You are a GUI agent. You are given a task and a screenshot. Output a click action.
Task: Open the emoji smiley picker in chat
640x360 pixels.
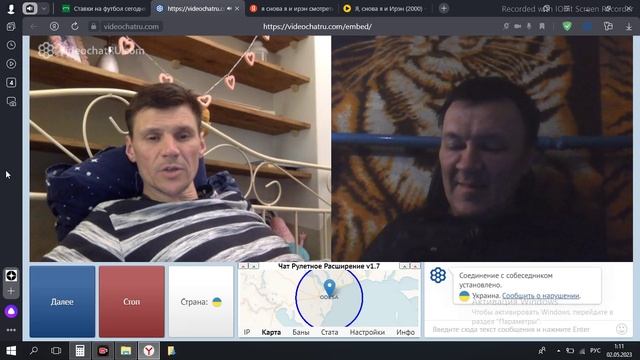621,329
